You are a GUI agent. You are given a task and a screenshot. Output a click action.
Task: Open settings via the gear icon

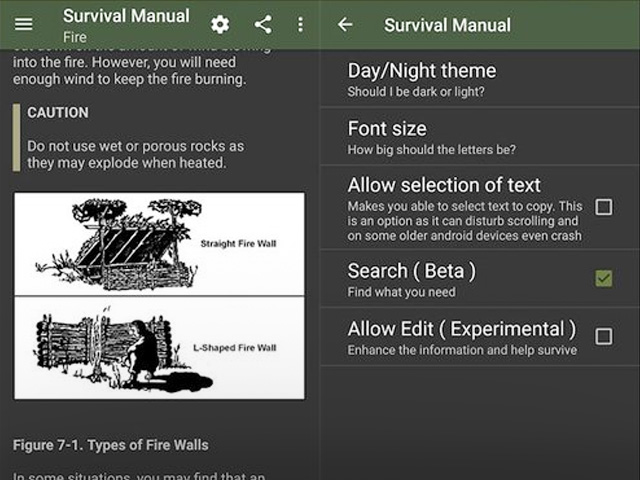(220, 25)
